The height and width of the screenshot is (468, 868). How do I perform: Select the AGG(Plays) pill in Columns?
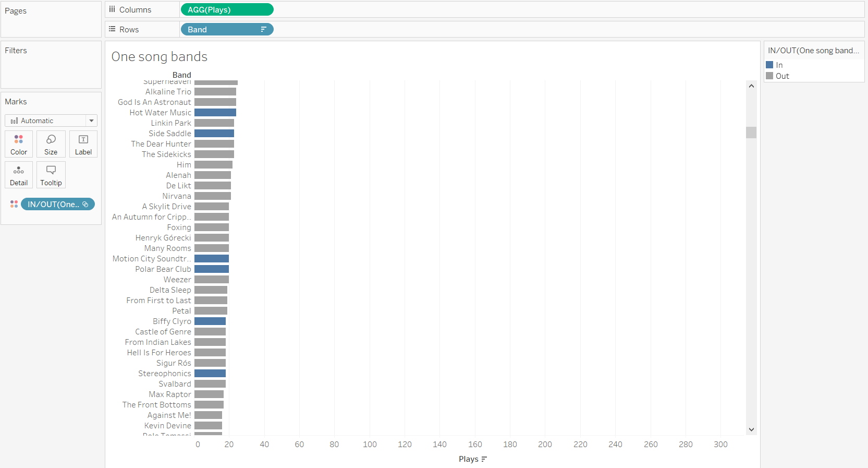pyautogui.click(x=227, y=9)
